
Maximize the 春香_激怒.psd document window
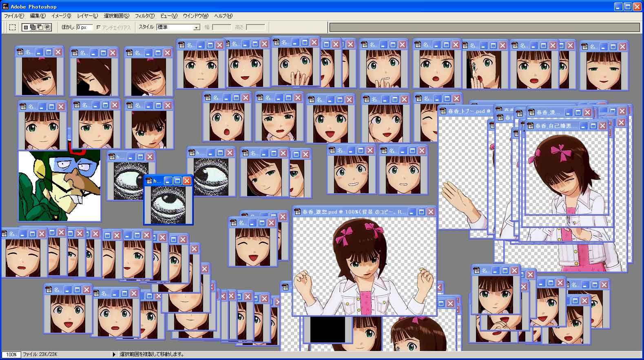click(x=421, y=212)
